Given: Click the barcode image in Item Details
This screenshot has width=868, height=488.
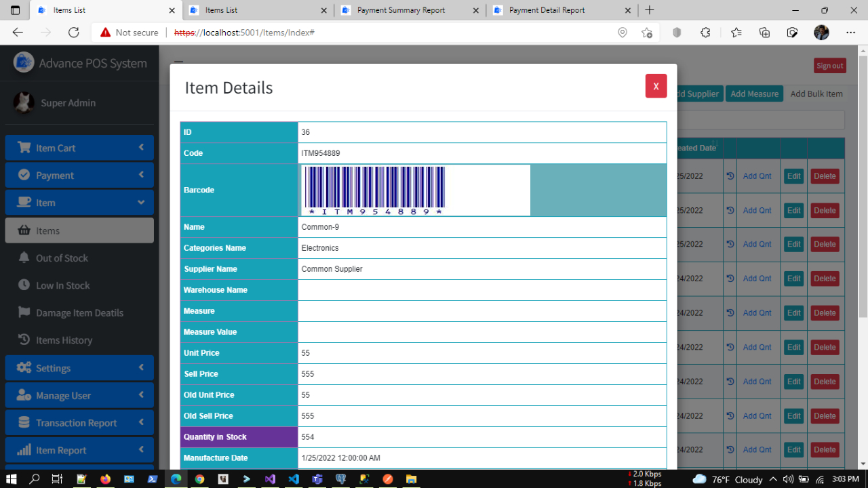Looking at the screenshot, I should 373,190.
